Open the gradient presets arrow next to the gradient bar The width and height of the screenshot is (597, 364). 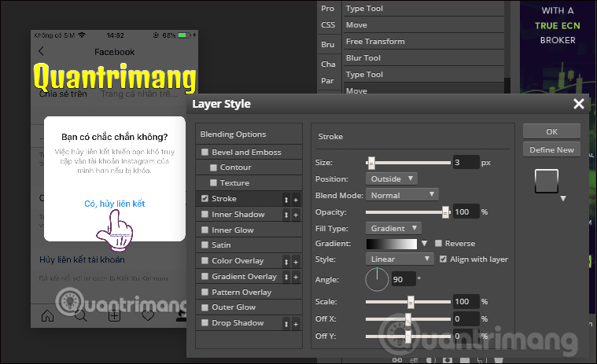(x=425, y=244)
